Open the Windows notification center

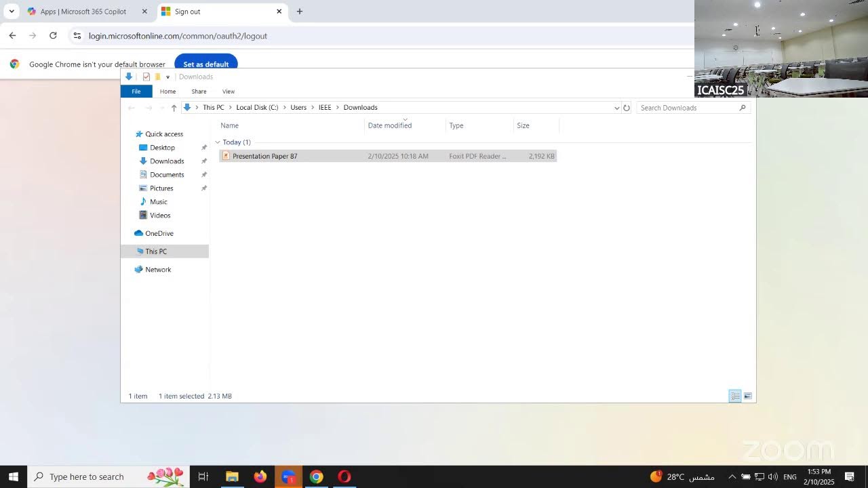point(849,476)
